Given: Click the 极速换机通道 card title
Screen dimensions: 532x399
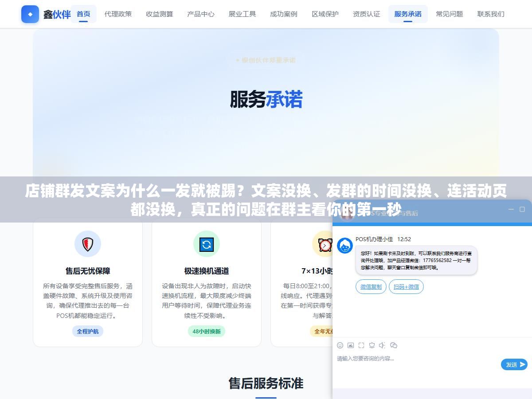Looking at the screenshot, I should click(x=207, y=271).
